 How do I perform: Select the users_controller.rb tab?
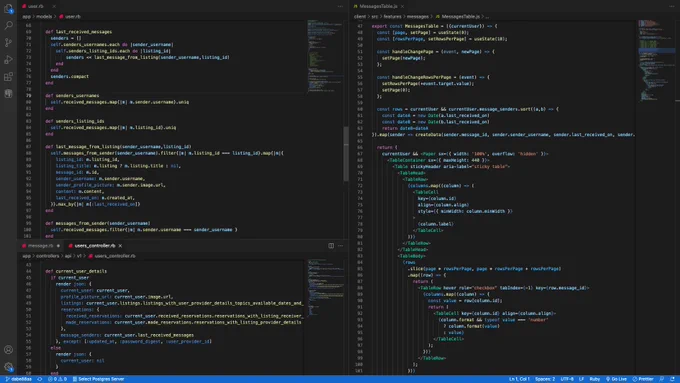click(x=95, y=246)
